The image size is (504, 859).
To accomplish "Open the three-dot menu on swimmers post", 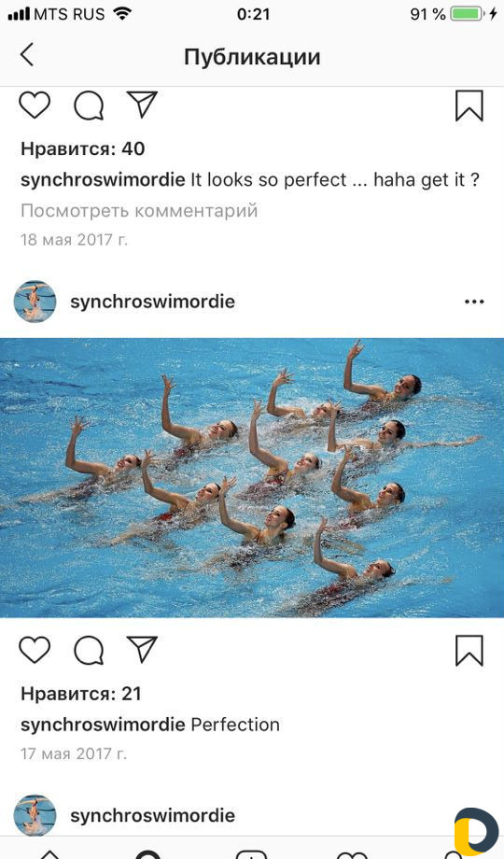I will [474, 302].
